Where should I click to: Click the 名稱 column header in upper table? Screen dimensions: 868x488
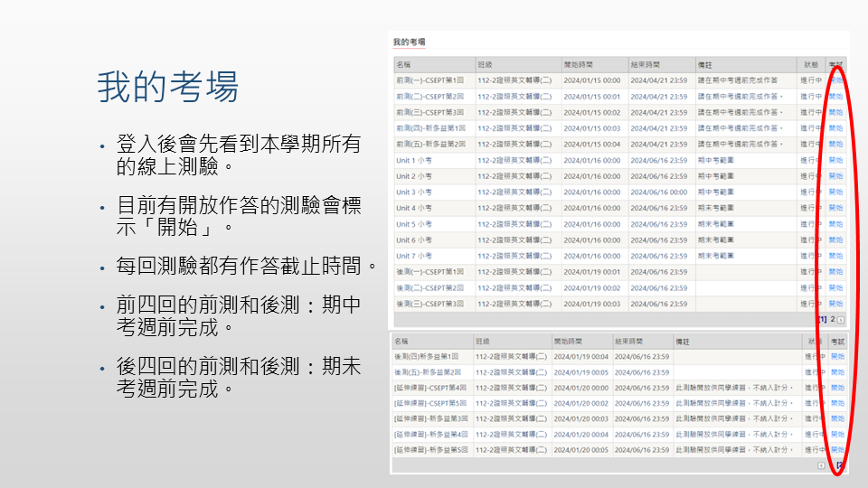pyautogui.click(x=403, y=65)
